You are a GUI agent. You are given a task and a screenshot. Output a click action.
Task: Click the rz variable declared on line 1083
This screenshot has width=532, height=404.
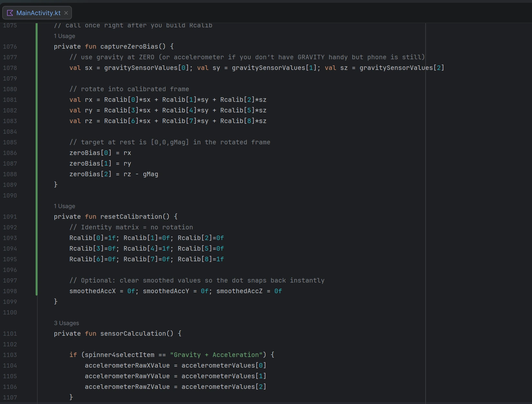point(89,121)
